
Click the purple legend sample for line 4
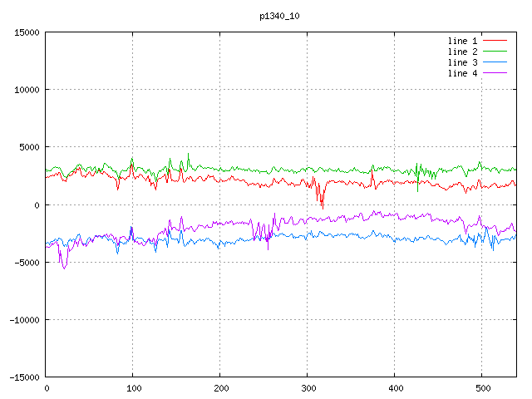(495, 73)
